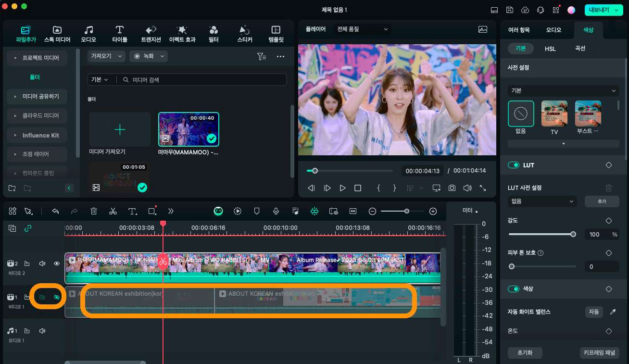Click the marker shield icon in timeline toolbar
This screenshot has height=364, width=629.
(257, 211)
